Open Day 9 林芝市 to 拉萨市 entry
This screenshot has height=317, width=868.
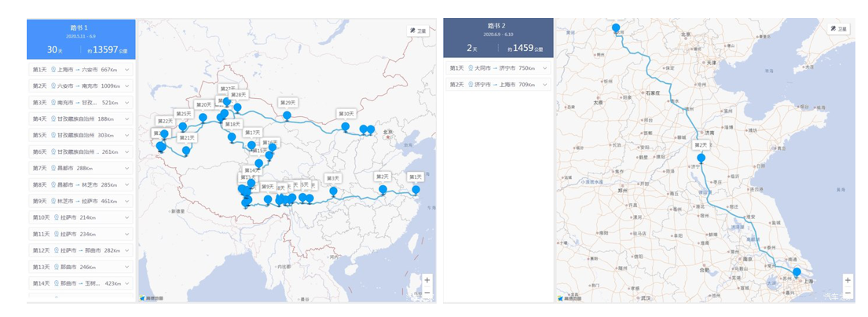[82, 201]
